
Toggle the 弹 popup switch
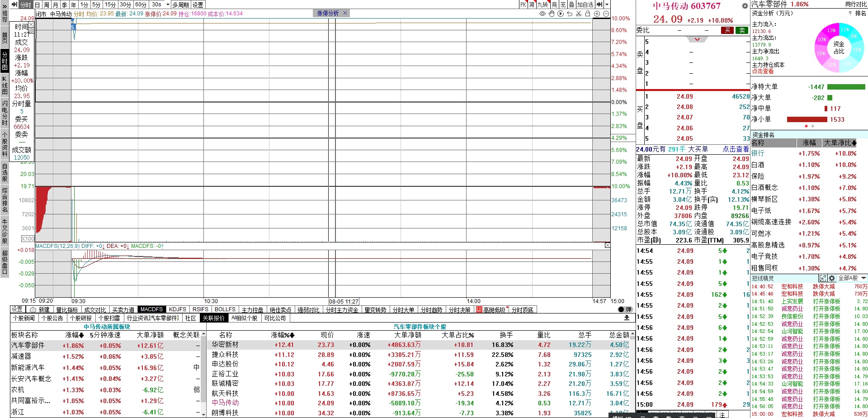click(x=625, y=309)
